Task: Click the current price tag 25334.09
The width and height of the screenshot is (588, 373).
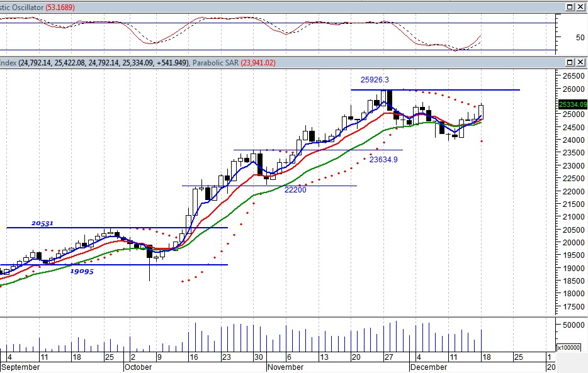Action: [572, 104]
